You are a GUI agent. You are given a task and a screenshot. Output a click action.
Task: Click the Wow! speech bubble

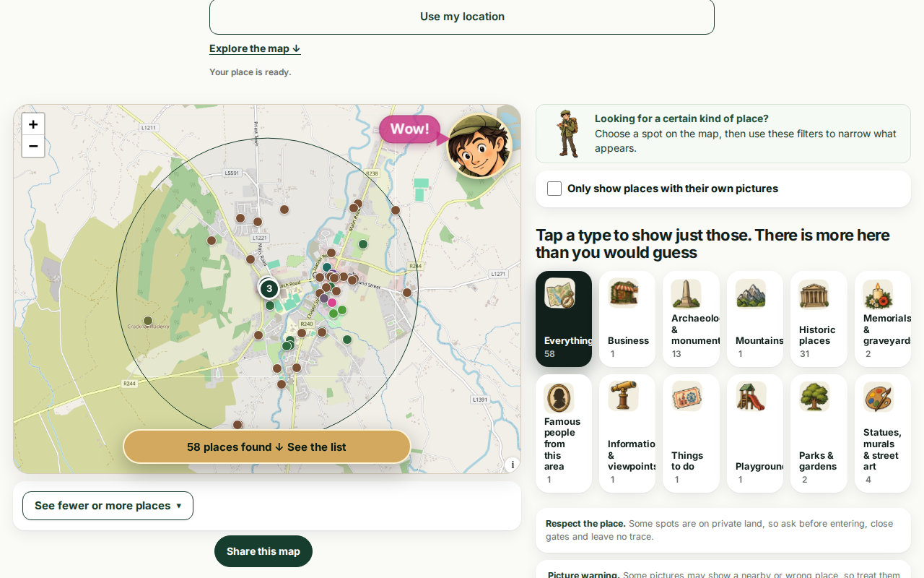(410, 129)
